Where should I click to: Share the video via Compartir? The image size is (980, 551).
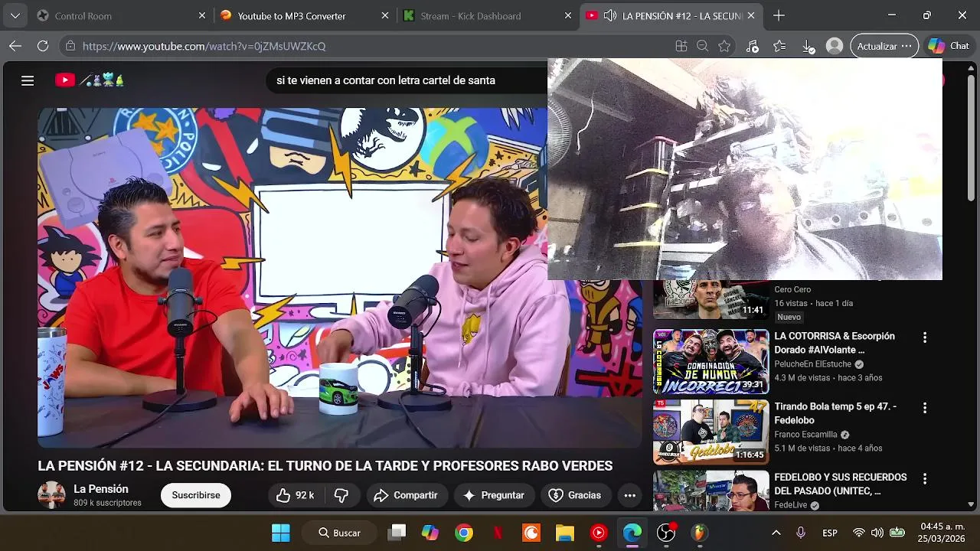coord(406,495)
